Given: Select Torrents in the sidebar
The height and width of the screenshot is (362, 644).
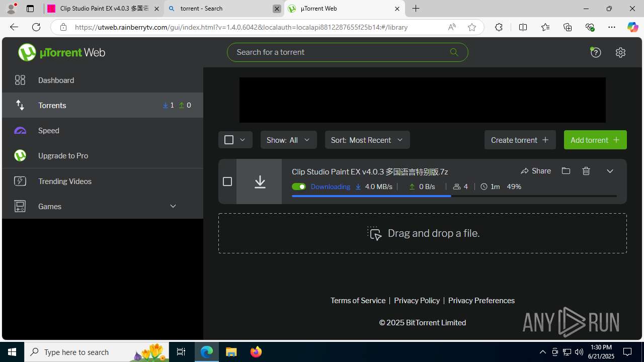Looking at the screenshot, I should [103, 105].
